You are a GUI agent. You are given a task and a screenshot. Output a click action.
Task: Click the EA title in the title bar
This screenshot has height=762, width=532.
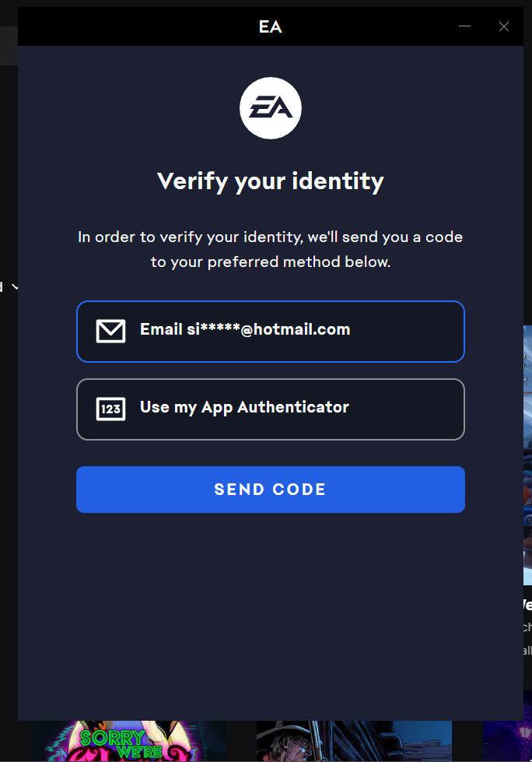pos(270,26)
